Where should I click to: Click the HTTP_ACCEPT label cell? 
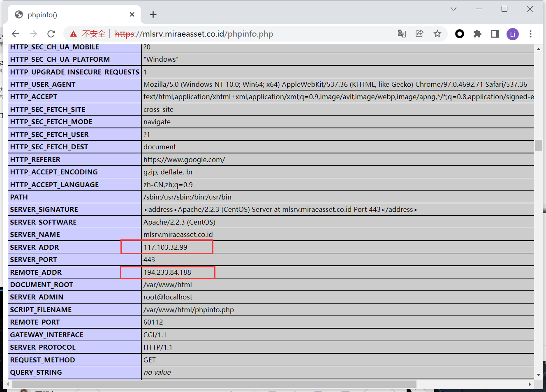[x=75, y=97]
